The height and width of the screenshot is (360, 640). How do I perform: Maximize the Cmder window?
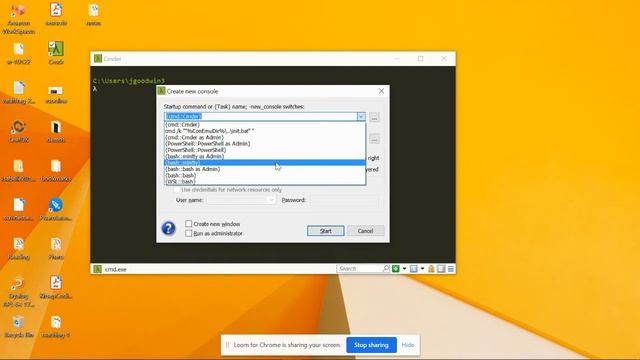(420, 58)
